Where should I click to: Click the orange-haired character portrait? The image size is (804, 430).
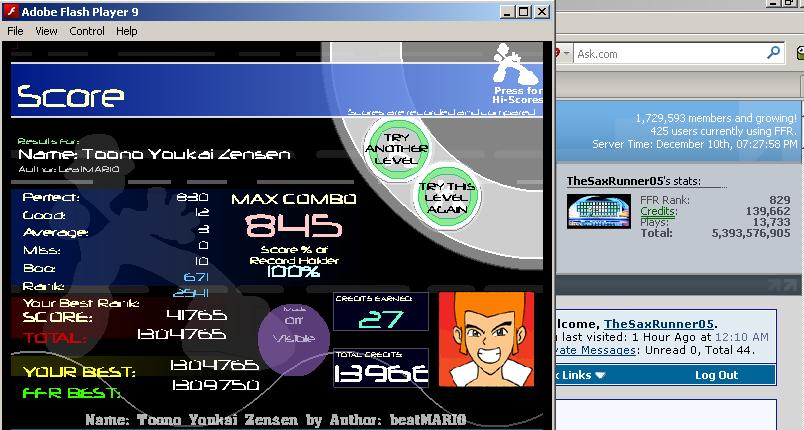click(x=487, y=339)
